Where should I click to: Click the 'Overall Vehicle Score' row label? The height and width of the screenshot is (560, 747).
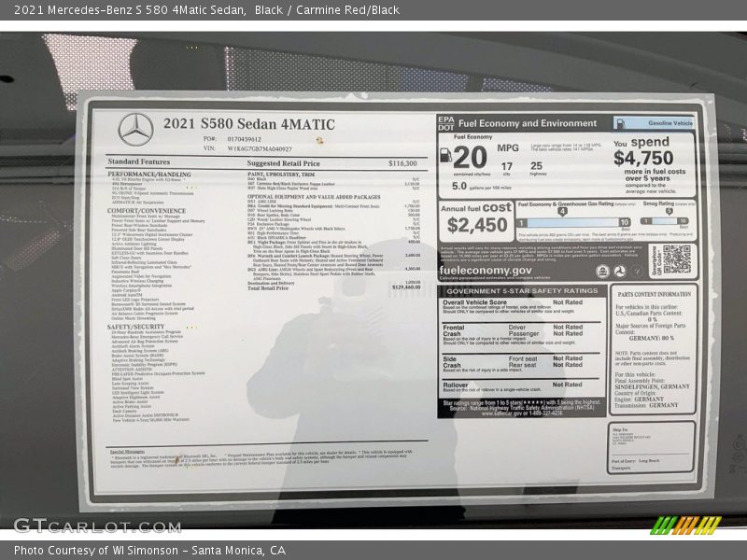click(474, 302)
